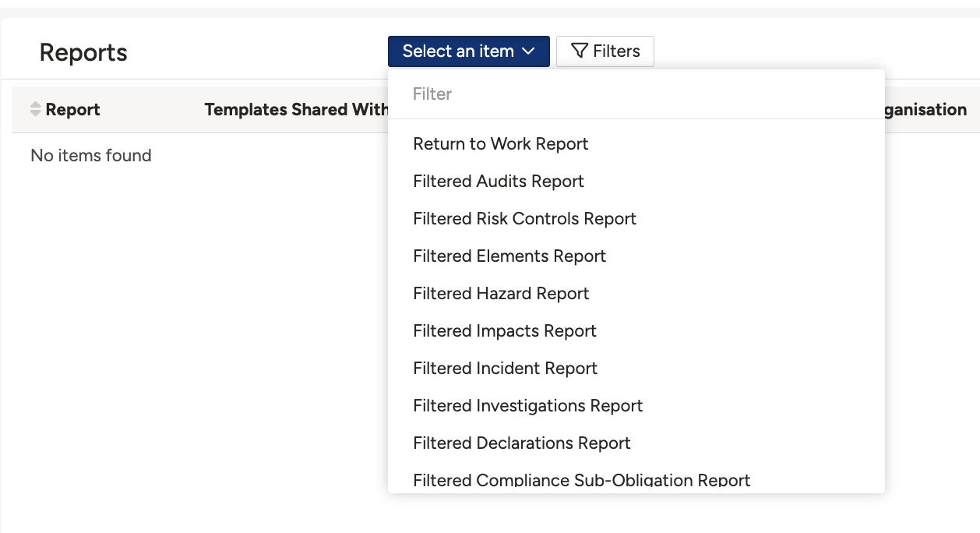Screen dimensions: 980x533
Task: Pick Filtered Incident Report entry
Action: point(636,369)
